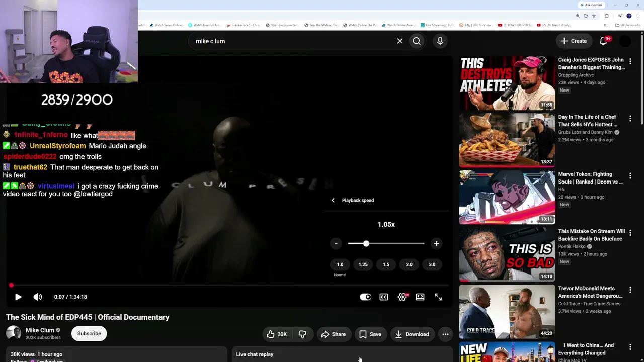Open Trevor McDonald video thumbnail
Screen dimensions: 644x362
(507, 311)
